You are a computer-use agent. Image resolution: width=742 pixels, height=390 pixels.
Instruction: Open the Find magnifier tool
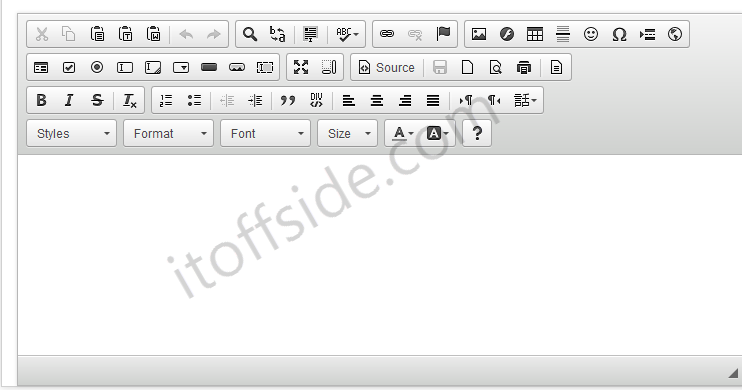(x=250, y=34)
